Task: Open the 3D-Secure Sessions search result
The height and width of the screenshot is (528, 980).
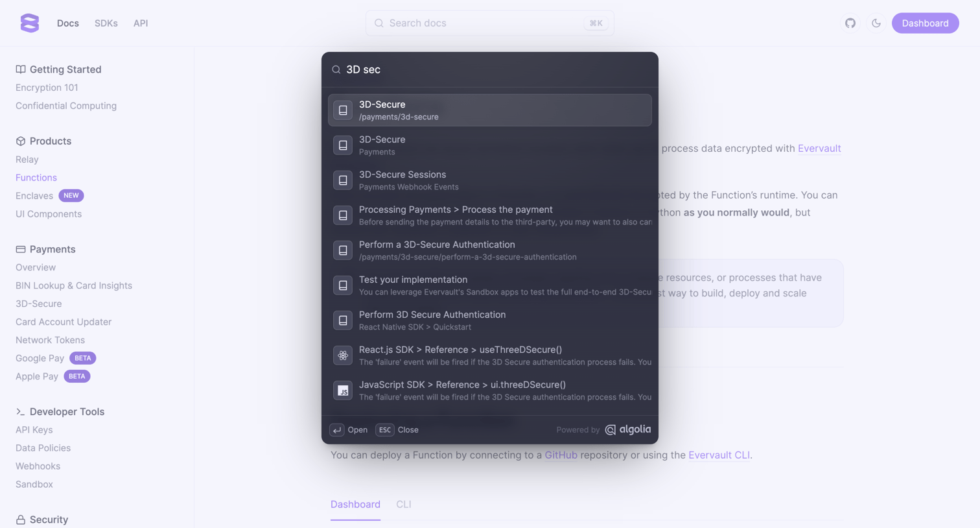Action: (x=490, y=180)
